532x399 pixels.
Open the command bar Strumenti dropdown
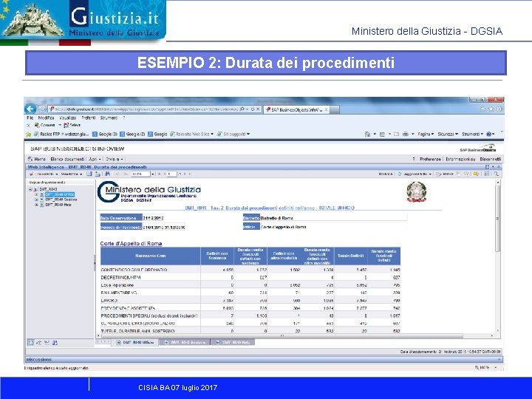click(472, 134)
